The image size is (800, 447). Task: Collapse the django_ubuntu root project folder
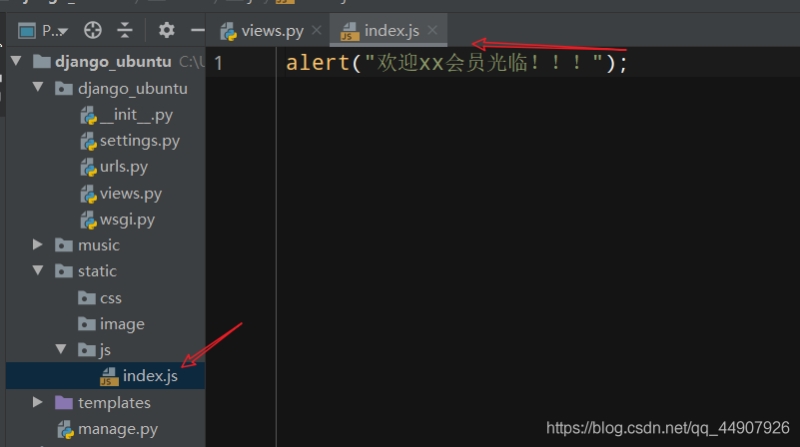[x=16, y=62]
